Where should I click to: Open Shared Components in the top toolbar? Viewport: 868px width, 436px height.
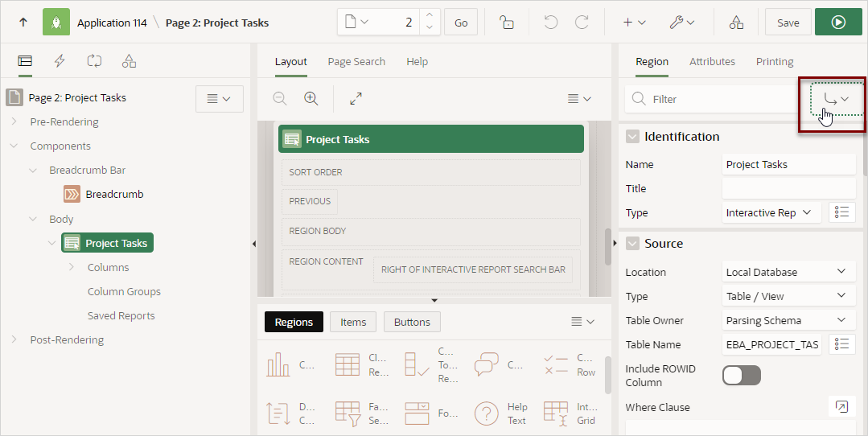pos(736,23)
